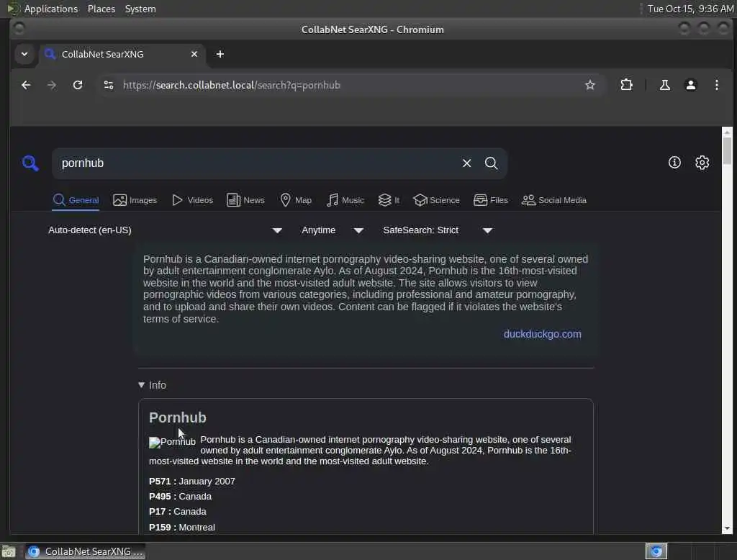Open the tab search dropdown
Image resolution: width=737 pixels, height=560 pixels.
pos(24,54)
